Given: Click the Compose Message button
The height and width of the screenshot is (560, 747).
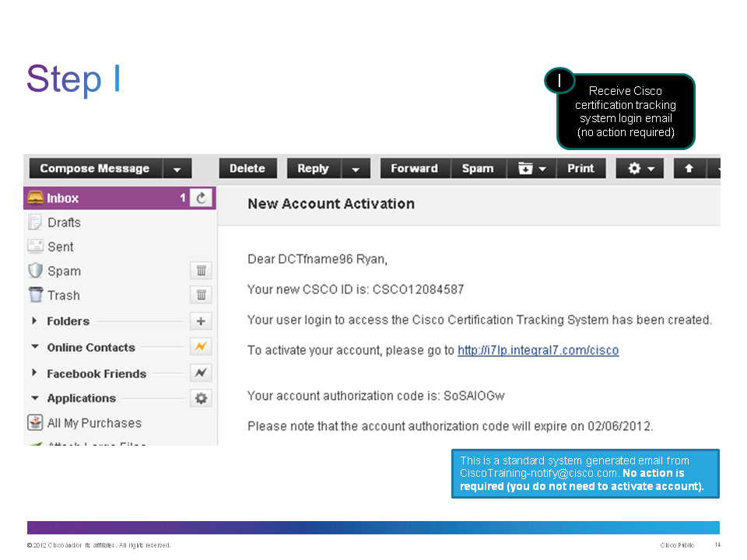Looking at the screenshot, I should pyautogui.click(x=95, y=169).
